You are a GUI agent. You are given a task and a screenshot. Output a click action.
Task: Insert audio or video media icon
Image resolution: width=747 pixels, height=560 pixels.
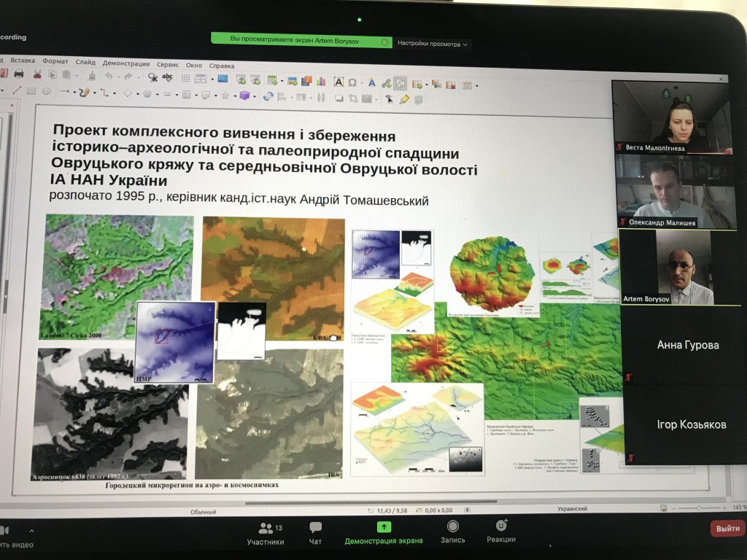pyautogui.click(x=306, y=81)
